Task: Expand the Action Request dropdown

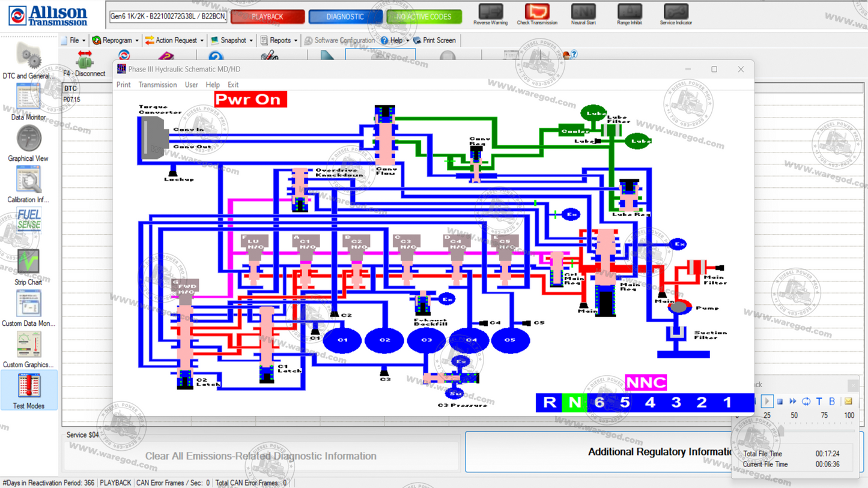Action: [174, 40]
